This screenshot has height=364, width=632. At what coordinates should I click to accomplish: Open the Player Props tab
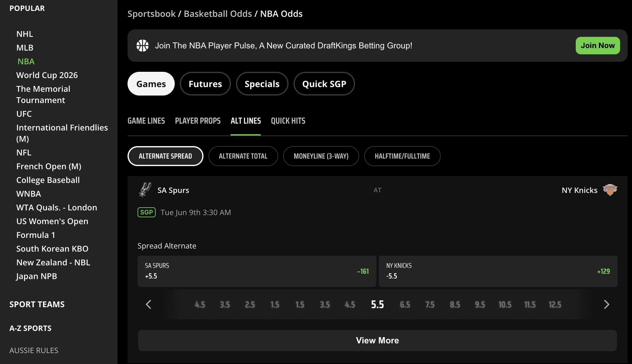pos(198,121)
